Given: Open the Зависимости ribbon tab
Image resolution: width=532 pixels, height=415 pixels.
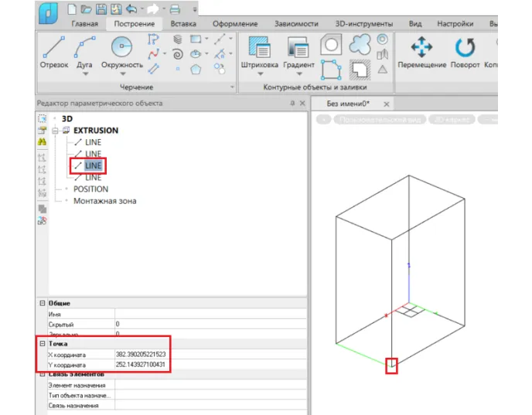Looking at the screenshot, I should pyautogui.click(x=296, y=24).
